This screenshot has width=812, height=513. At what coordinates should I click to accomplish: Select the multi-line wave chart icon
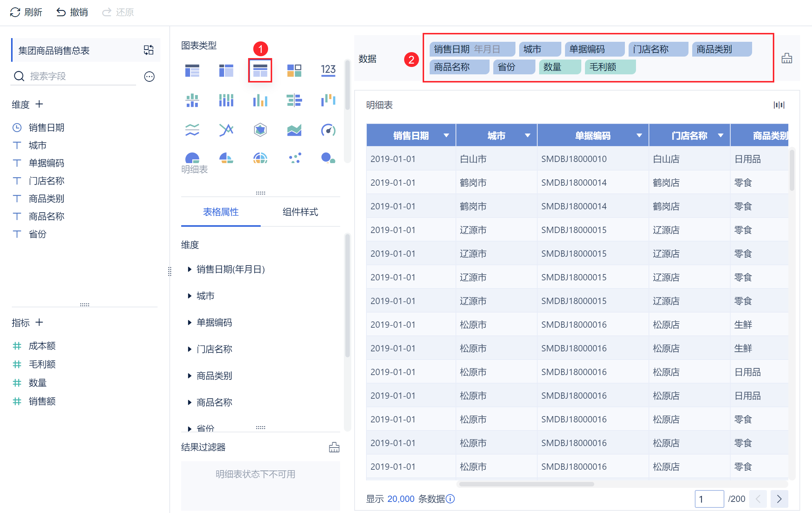coord(192,130)
